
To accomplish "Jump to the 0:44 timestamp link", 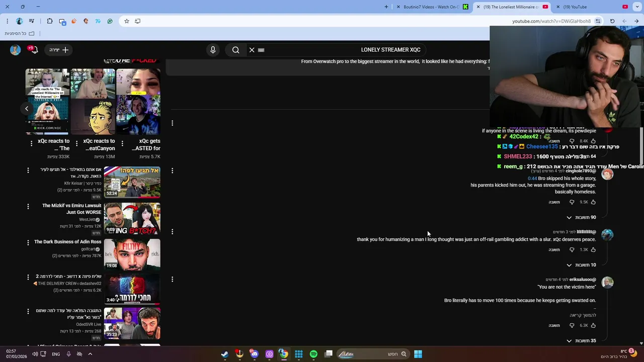I will pos(532,178).
